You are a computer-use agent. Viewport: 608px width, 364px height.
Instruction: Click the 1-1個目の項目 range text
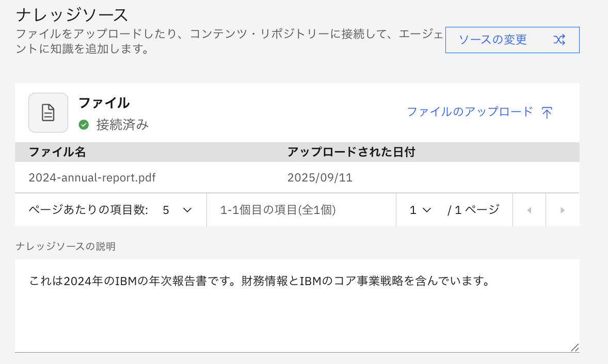pyautogui.click(x=278, y=210)
